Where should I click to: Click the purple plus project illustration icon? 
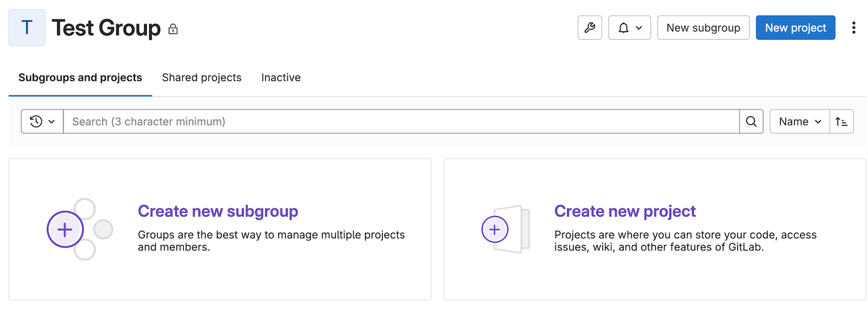(x=495, y=230)
